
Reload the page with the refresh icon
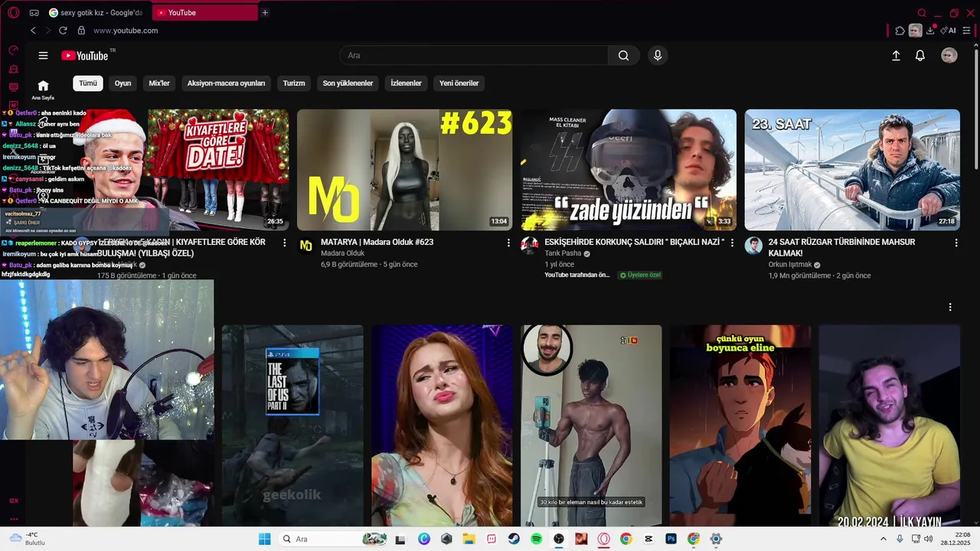pyautogui.click(x=63, y=31)
